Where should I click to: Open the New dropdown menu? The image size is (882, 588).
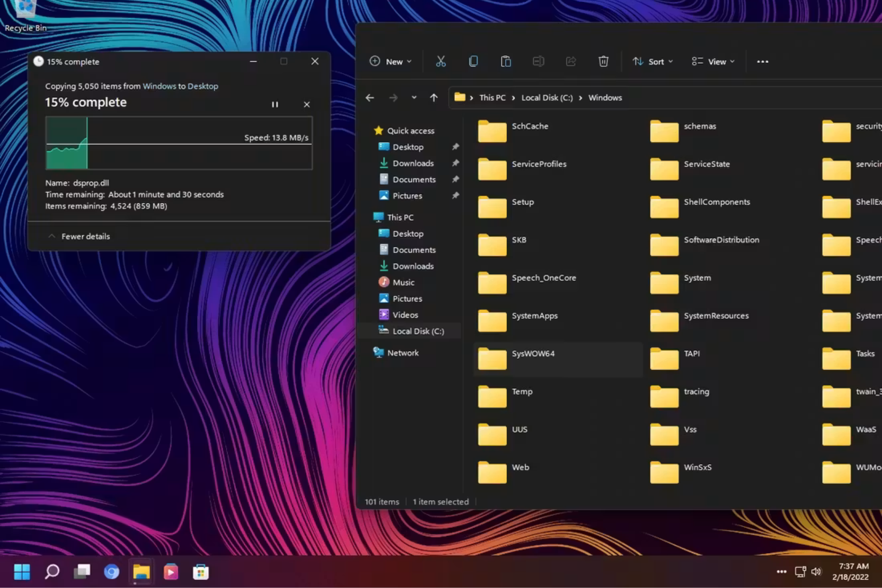[391, 61]
